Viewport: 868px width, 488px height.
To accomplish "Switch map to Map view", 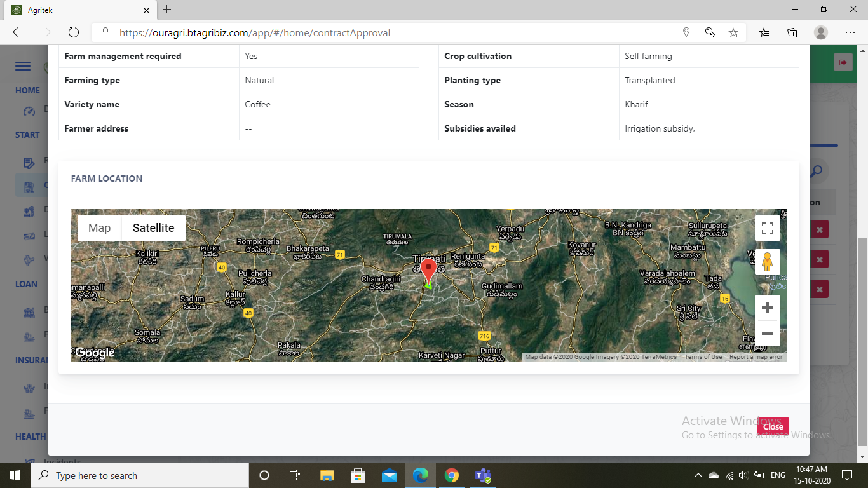I will (100, 228).
